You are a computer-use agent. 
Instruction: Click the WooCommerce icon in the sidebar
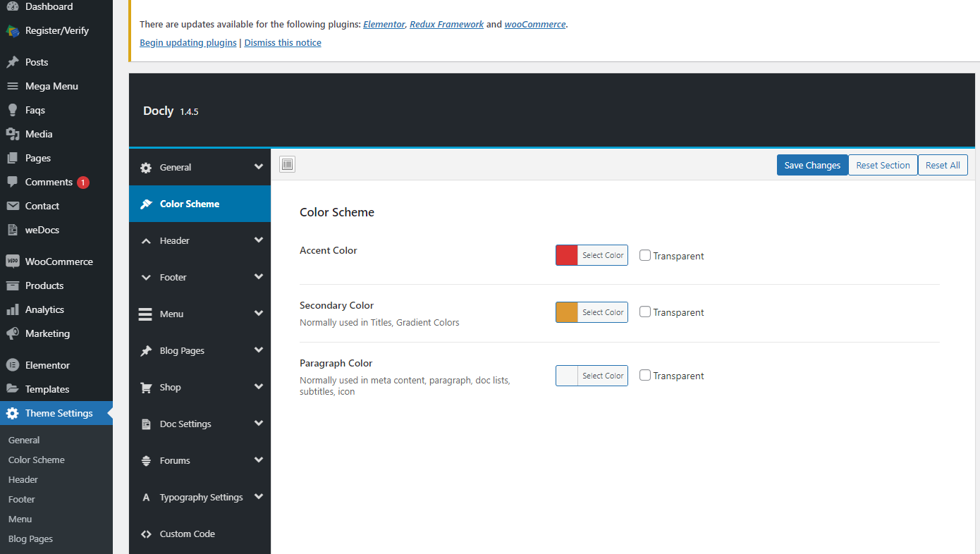12,261
